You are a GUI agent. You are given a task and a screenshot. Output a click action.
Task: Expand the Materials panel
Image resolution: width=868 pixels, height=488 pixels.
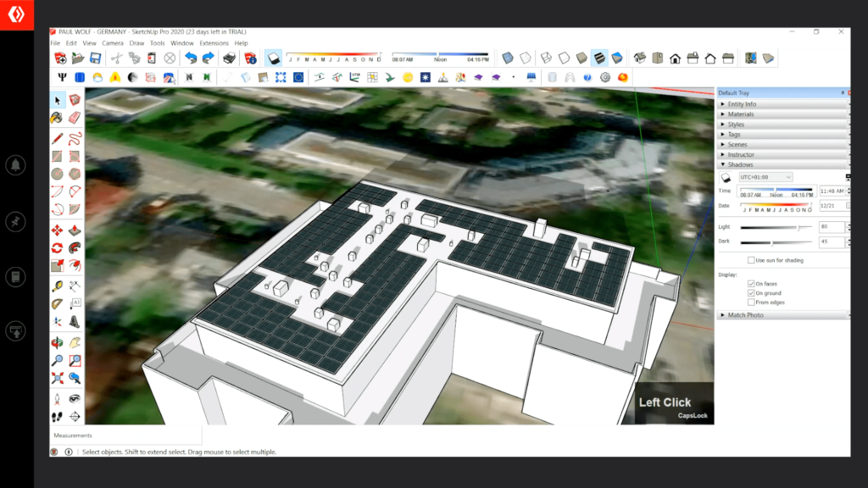coord(782,114)
